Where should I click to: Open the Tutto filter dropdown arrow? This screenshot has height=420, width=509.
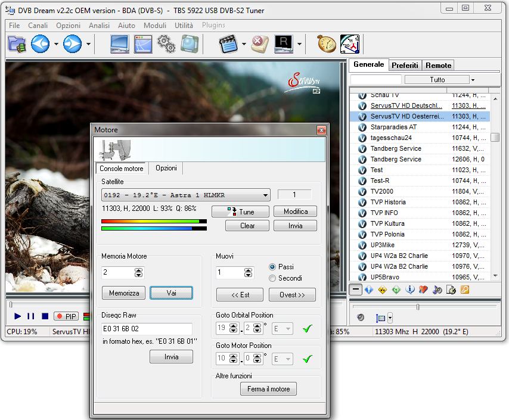473,80
